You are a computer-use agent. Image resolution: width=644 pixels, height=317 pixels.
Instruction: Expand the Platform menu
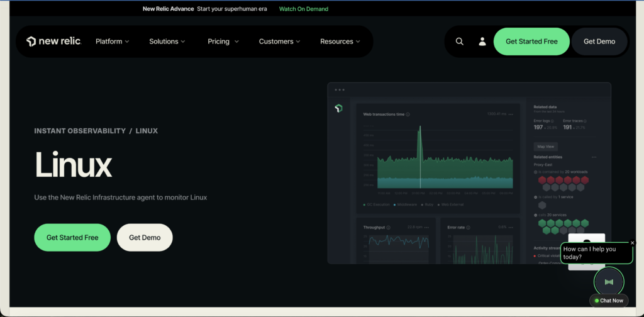[x=112, y=42]
